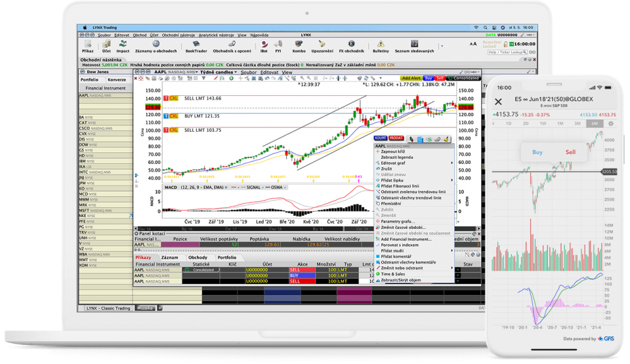This screenshot has height=364, width=630.
Task: Select MSFT row in watchlist
Action: 106,211
